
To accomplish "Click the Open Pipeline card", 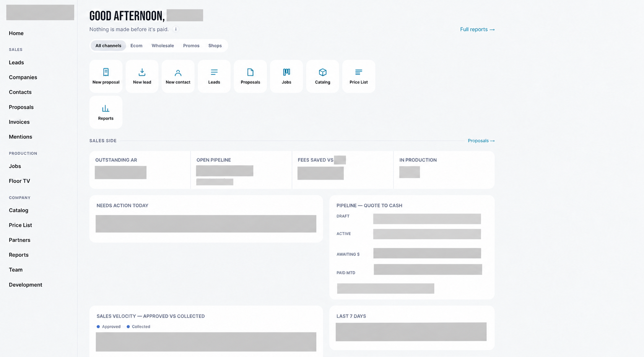I will coord(241,170).
